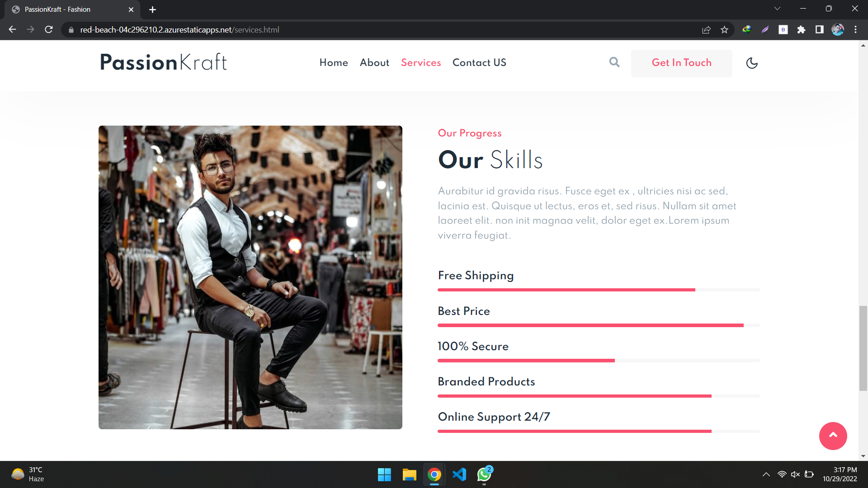This screenshot has width=868, height=488.
Task: Reload the page with refresh button
Action: [x=48, y=30]
